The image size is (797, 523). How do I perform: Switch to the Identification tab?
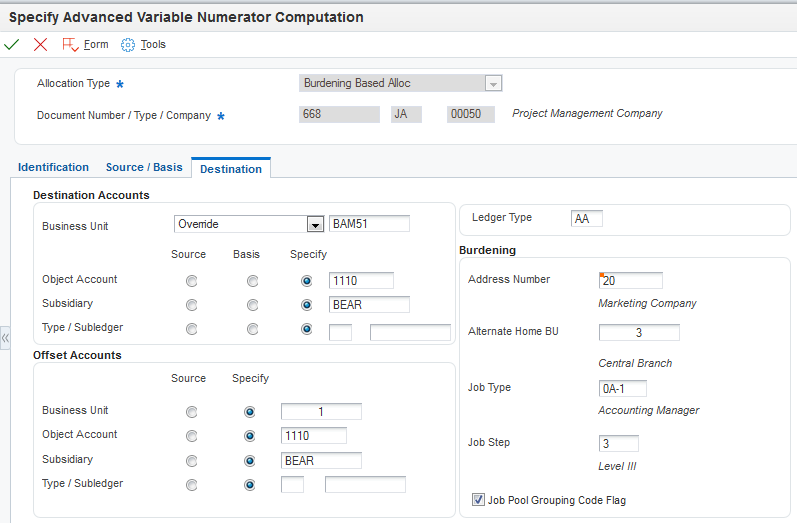pos(53,168)
